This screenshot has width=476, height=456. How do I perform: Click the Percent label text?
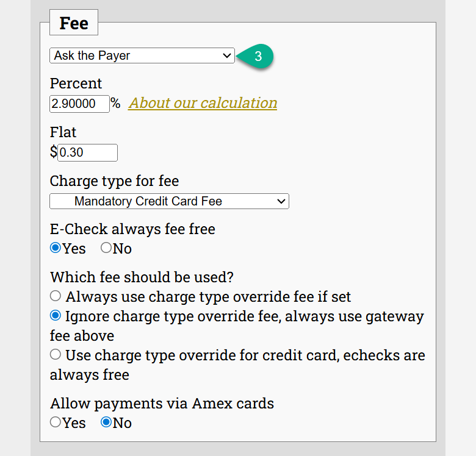76,84
